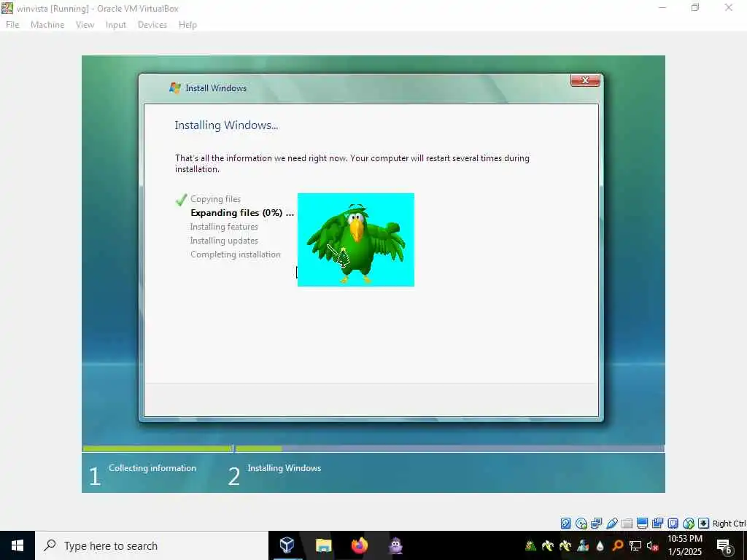Image resolution: width=747 pixels, height=560 pixels.
Task: Click the green triangle tray icon
Action: click(x=530, y=545)
